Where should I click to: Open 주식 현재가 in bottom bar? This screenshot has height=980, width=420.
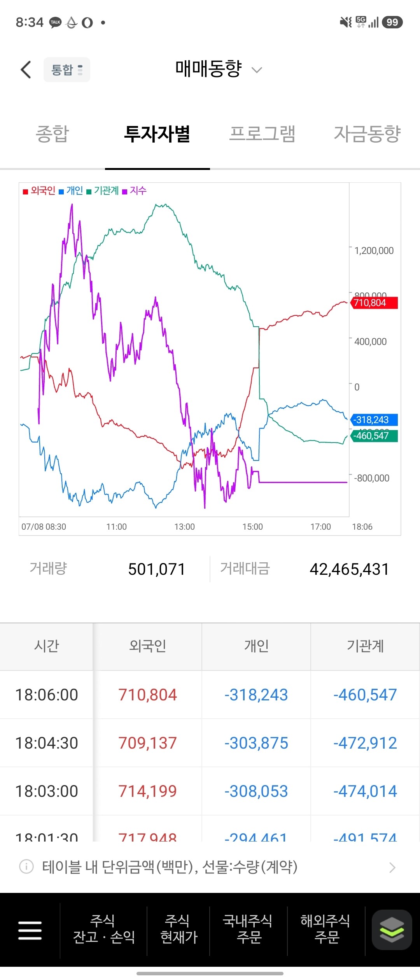[179, 929]
